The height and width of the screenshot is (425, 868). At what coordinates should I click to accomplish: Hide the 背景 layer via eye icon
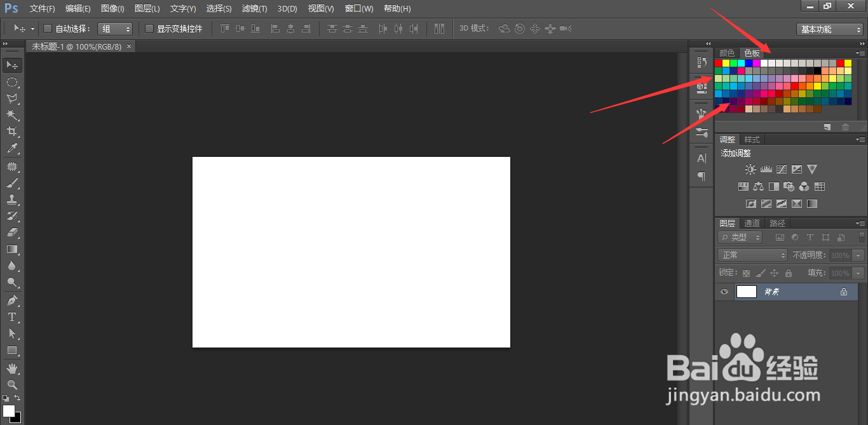pos(724,292)
